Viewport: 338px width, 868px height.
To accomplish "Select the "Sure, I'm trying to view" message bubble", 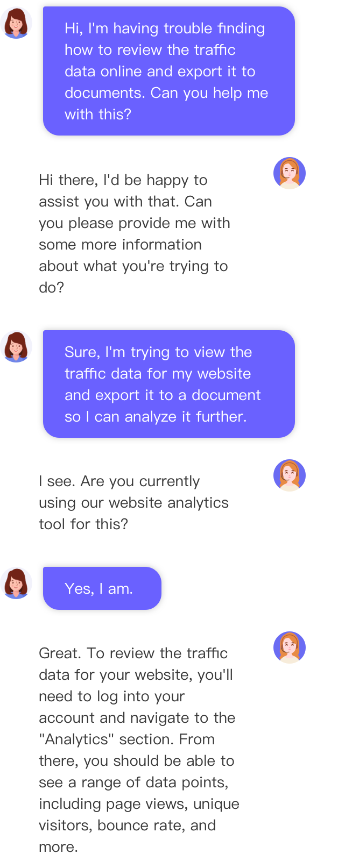I will pos(168,384).
